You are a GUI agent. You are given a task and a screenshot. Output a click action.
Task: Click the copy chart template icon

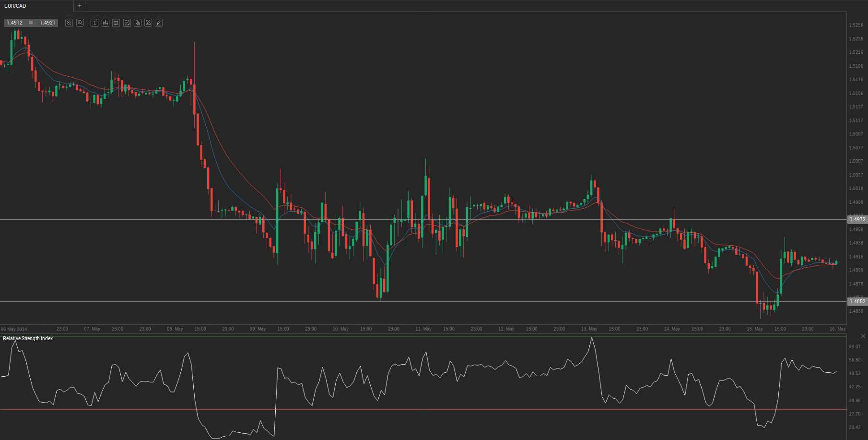coord(138,23)
